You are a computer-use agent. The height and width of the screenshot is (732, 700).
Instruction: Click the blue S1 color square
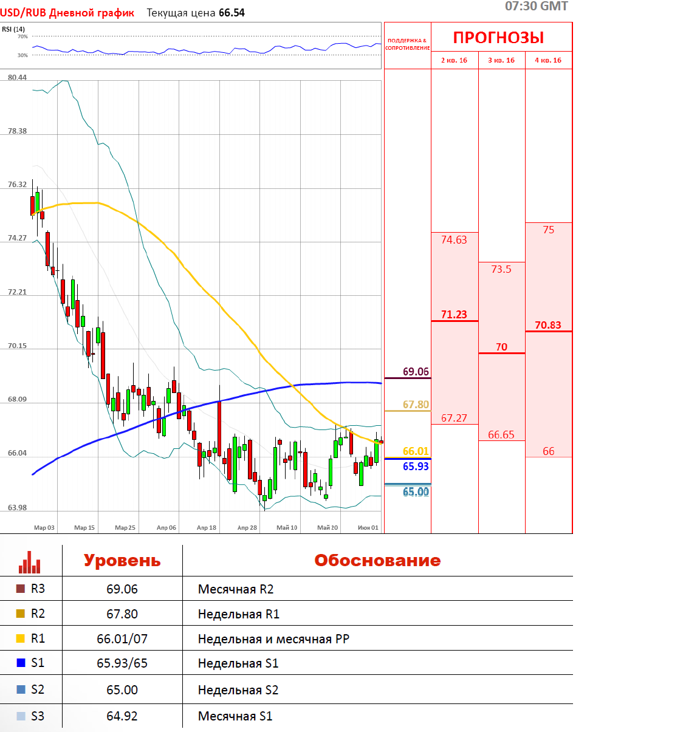coord(21,663)
